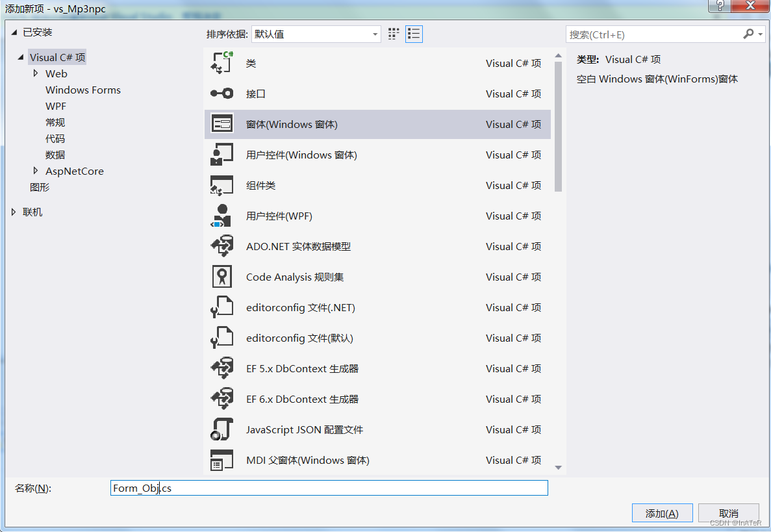The image size is (771, 532).
Task: Expand the AspNetCore tree node
Action: 37,171
